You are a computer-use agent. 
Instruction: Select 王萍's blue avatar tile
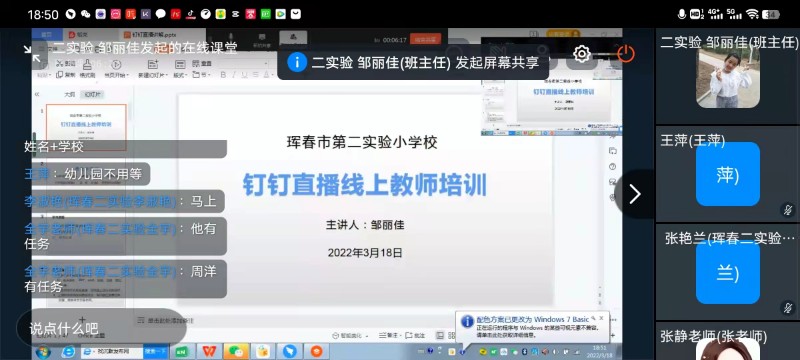(x=728, y=174)
